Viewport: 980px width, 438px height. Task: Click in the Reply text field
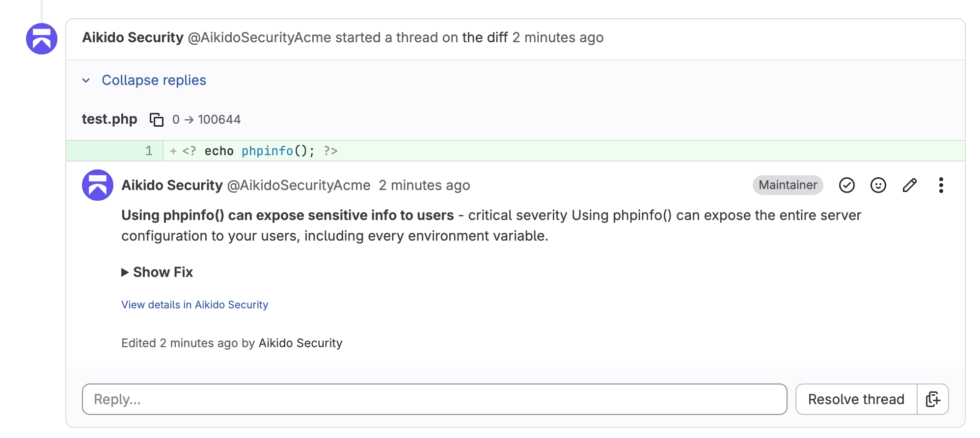[x=434, y=399]
